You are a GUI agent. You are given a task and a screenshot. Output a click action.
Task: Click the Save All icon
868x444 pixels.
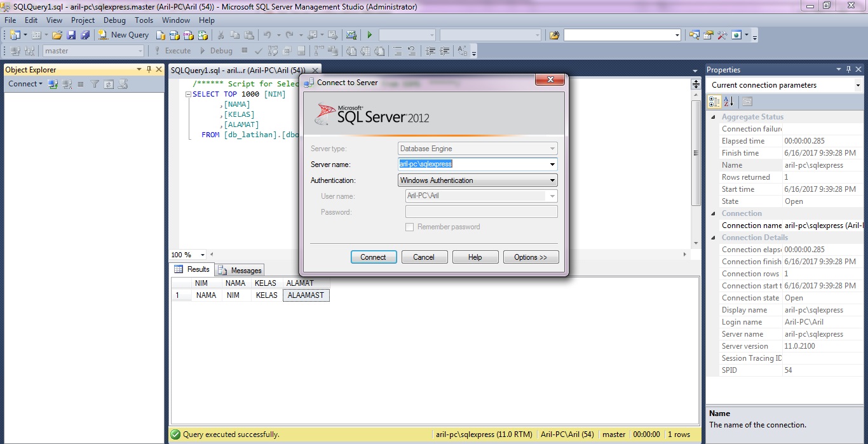point(85,35)
